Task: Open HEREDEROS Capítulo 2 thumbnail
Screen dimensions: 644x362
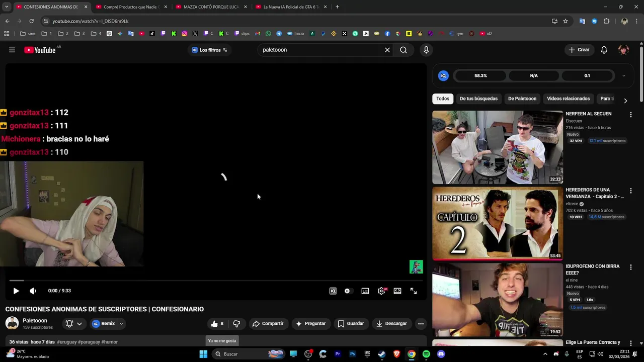Action: (498, 223)
